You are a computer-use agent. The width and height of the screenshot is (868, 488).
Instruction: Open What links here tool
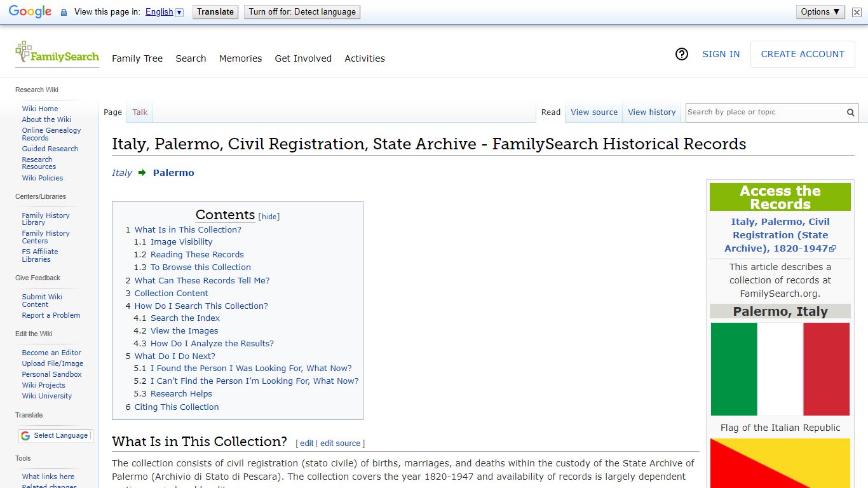(48, 477)
